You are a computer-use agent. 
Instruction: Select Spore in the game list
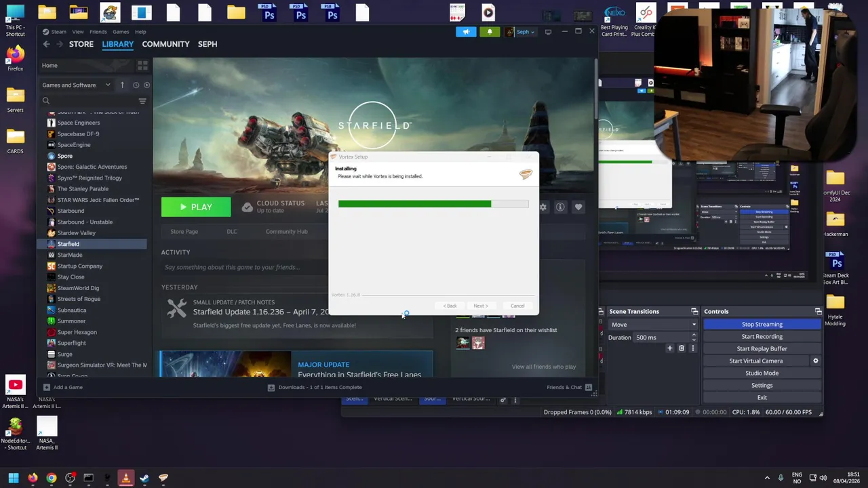click(65, 156)
